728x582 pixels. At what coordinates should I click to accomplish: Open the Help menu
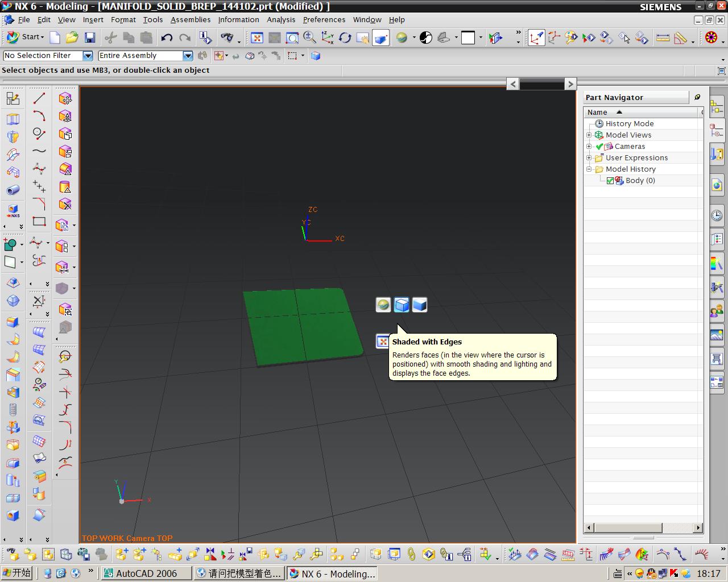pyautogui.click(x=397, y=19)
